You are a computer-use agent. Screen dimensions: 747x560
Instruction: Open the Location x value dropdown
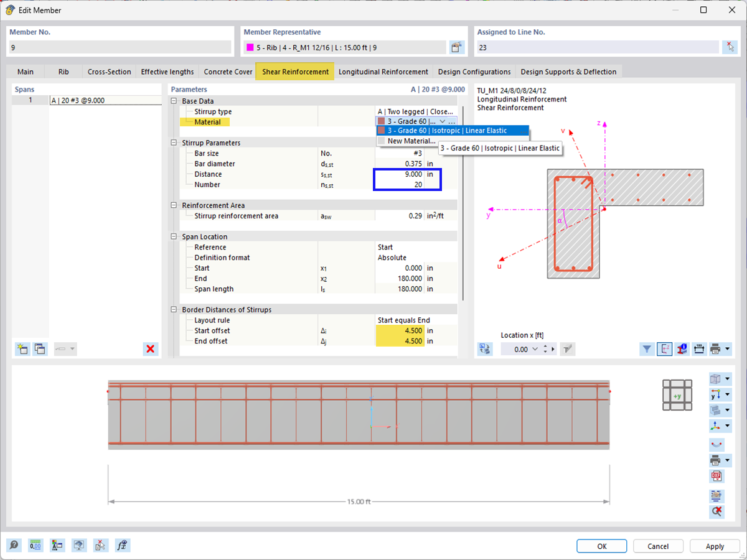pos(533,349)
